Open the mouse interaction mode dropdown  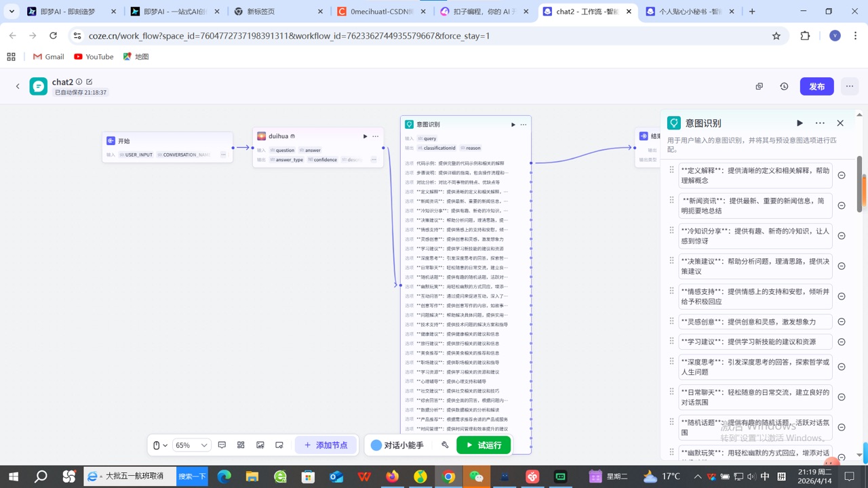160,445
